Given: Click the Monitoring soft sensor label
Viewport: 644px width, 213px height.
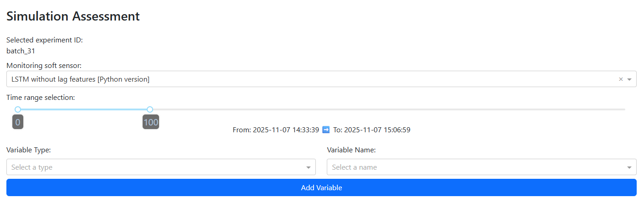Looking at the screenshot, I should 44,65.
